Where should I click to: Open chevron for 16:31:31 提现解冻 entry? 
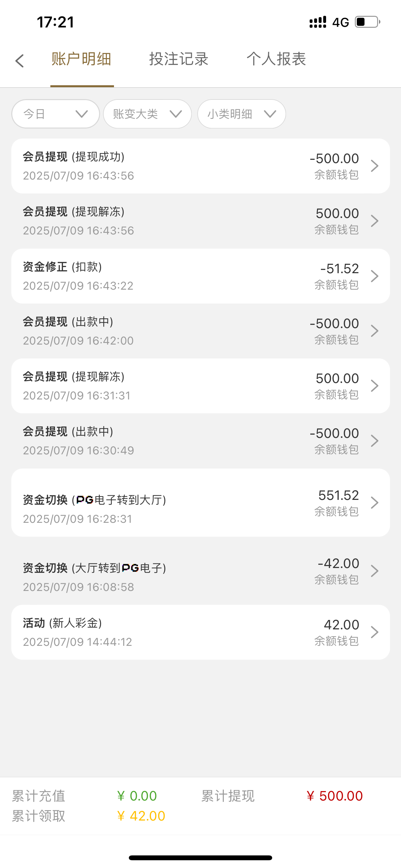[375, 386]
